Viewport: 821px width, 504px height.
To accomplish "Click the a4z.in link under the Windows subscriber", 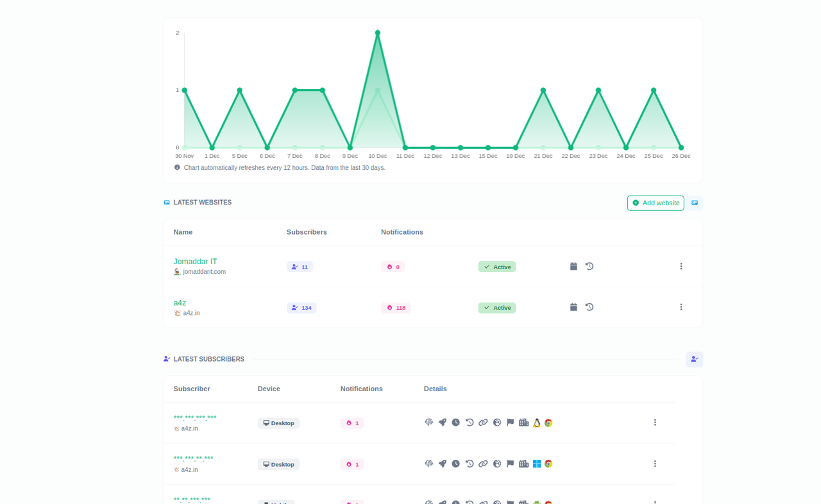I will (189, 469).
